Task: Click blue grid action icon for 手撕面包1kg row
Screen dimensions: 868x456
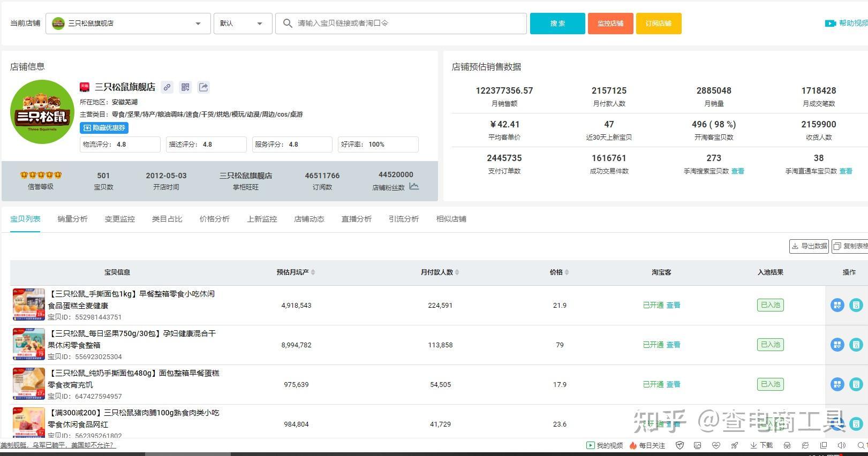Action: point(837,305)
